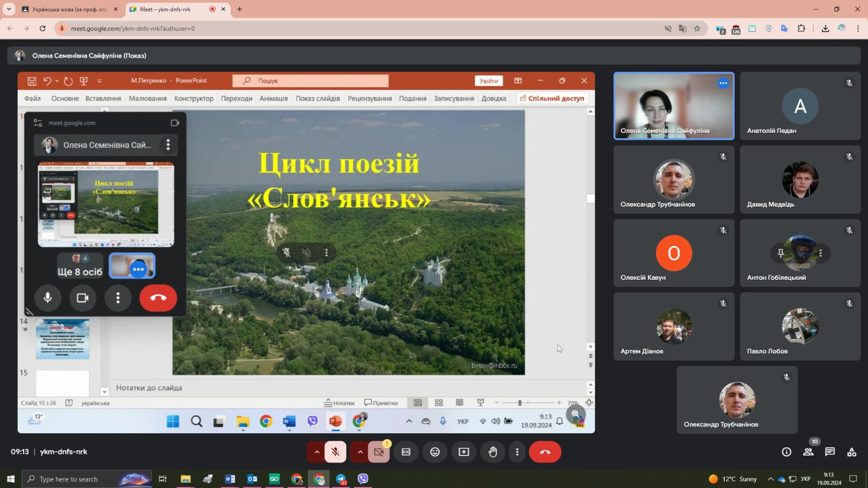Close the Meet browser tab

click(223, 9)
